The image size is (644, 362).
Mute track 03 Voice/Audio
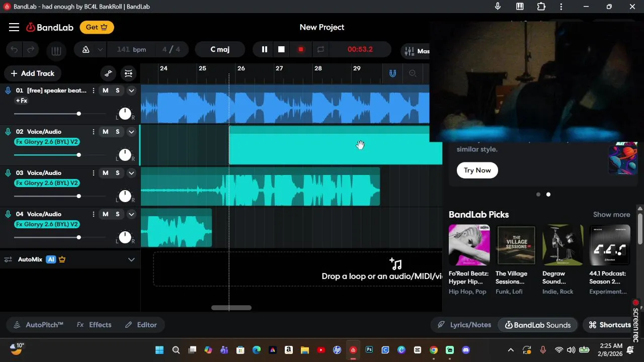click(x=105, y=173)
